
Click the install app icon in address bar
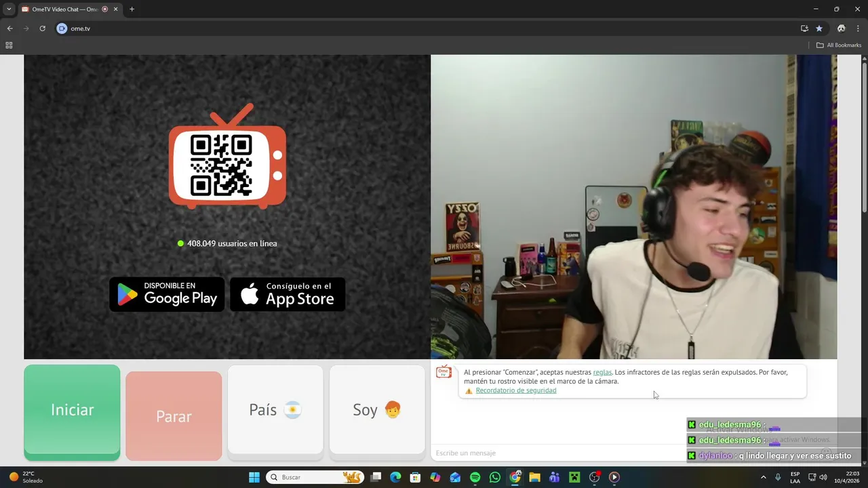click(x=804, y=28)
